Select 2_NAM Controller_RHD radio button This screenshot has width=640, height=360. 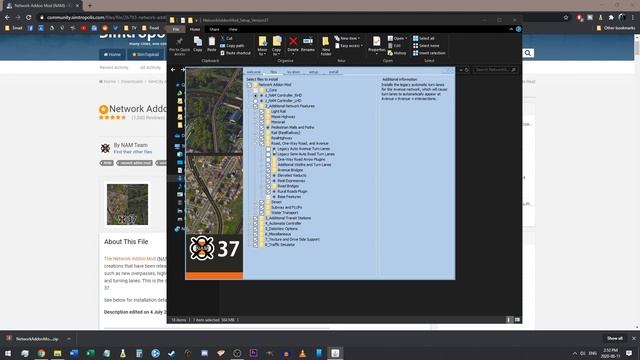point(256,96)
